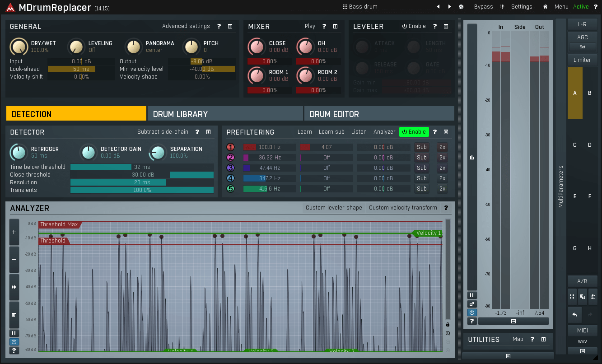Toggle the meters power button
602x364 pixels.
472,313
